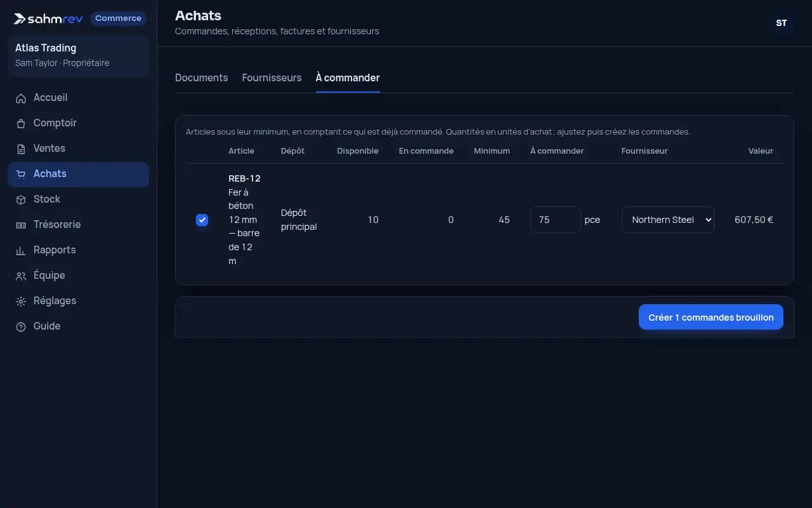Viewport: 812px width, 508px height.
Task: Click the Rapports chart icon
Action: (21, 250)
